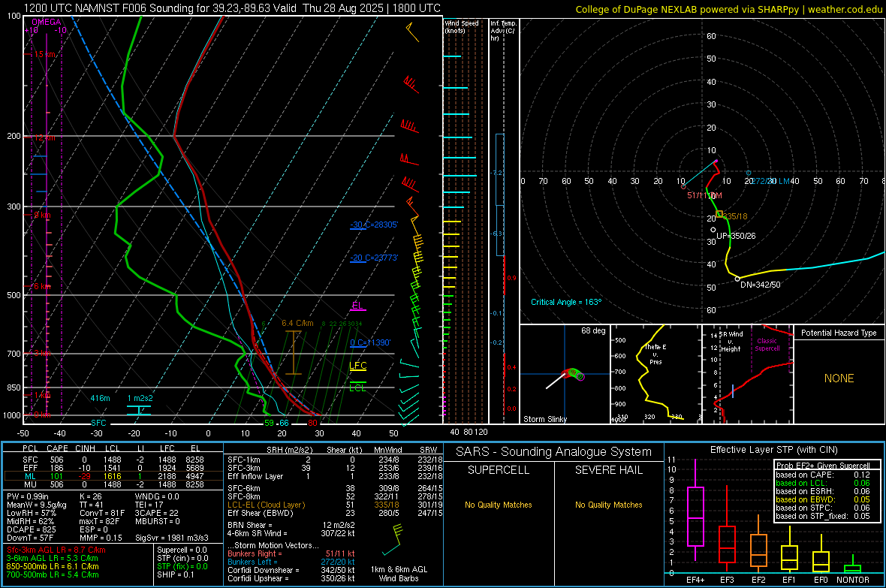Viewport: 886px width, 588px height.
Task: Select the magenta EL marker
Action: (x=357, y=306)
